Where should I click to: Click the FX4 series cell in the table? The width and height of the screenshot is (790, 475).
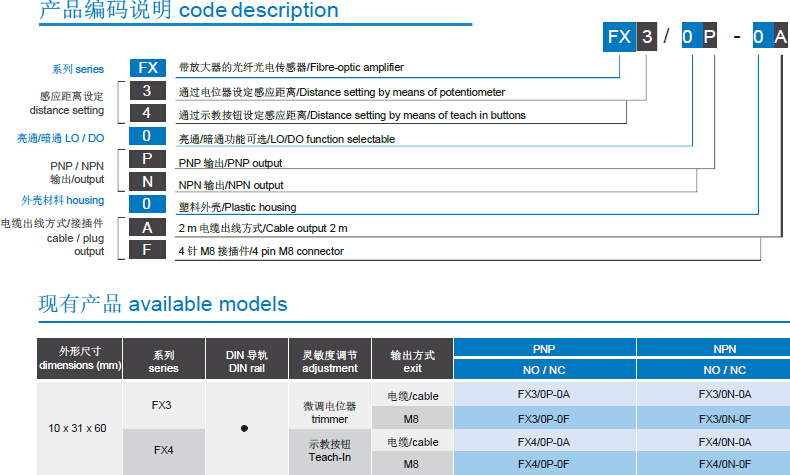(163, 451)
